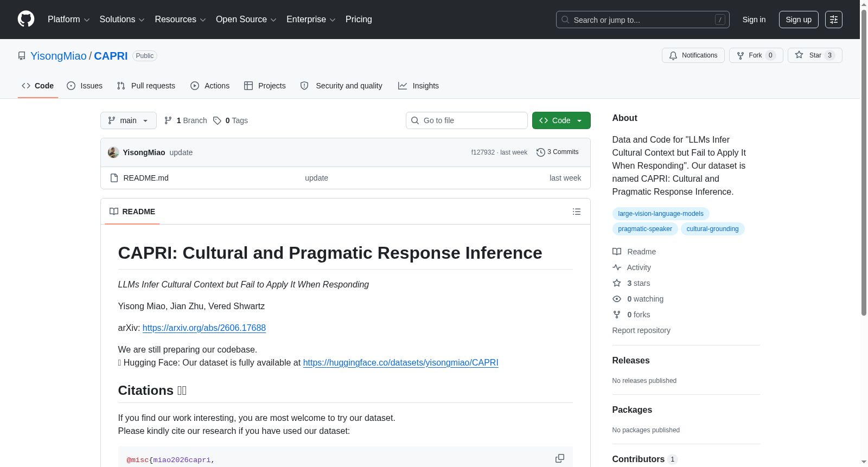Switch to the Projects tab
This screenshot has width=868, height=467.
[265, 86]
